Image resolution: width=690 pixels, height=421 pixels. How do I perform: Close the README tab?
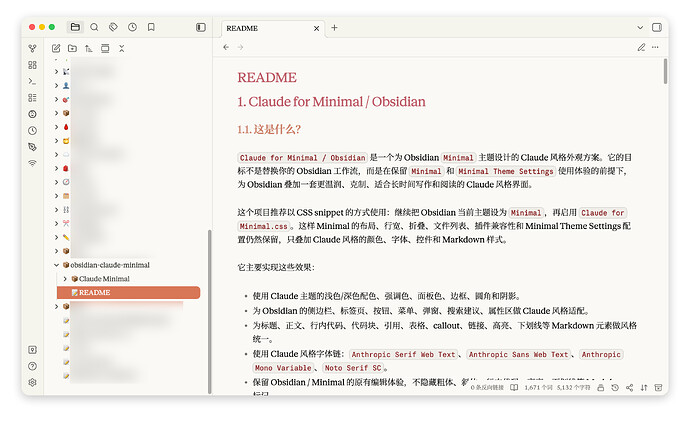click(316, 29)
